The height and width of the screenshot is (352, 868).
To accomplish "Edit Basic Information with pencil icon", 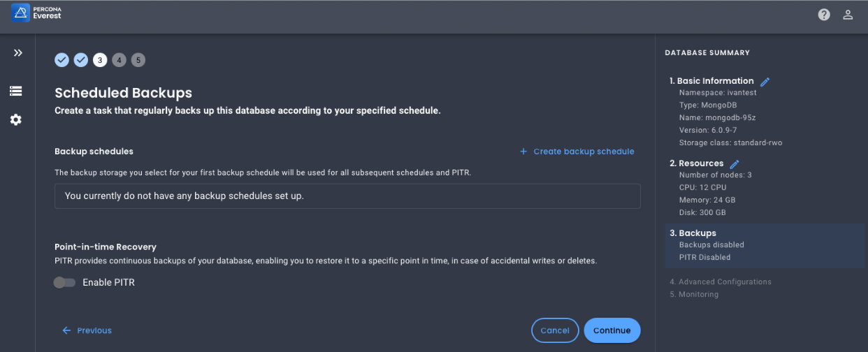I will (x=765, y=82).
